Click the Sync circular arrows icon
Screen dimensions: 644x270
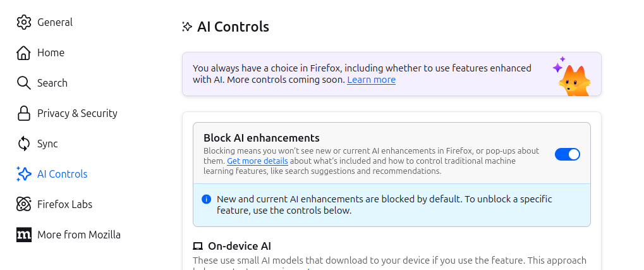24,144
